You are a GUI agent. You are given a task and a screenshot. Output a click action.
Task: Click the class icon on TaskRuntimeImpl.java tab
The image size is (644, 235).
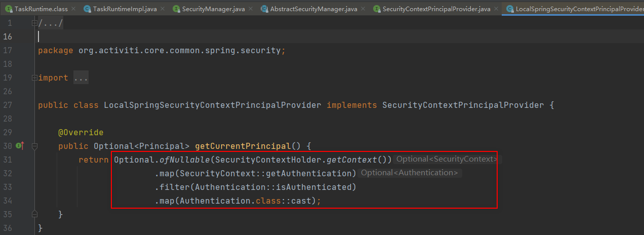coord(87,10)
